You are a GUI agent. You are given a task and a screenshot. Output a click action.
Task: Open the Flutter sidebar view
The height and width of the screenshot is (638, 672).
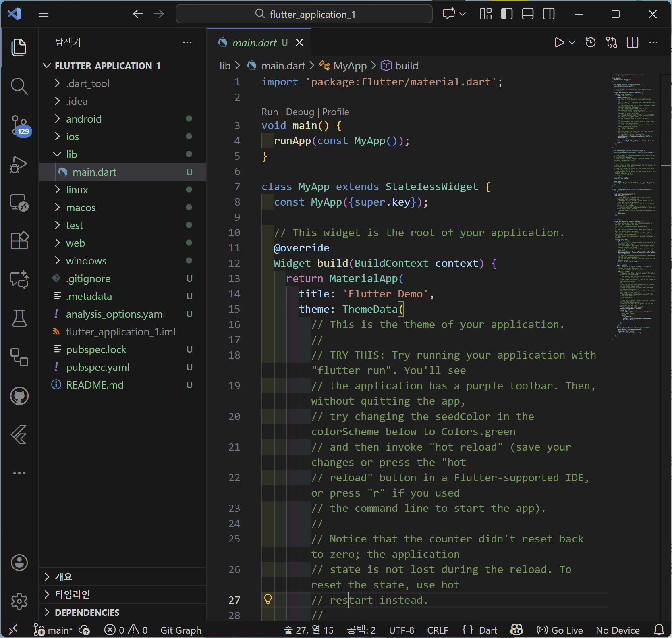tap(19, 434)
